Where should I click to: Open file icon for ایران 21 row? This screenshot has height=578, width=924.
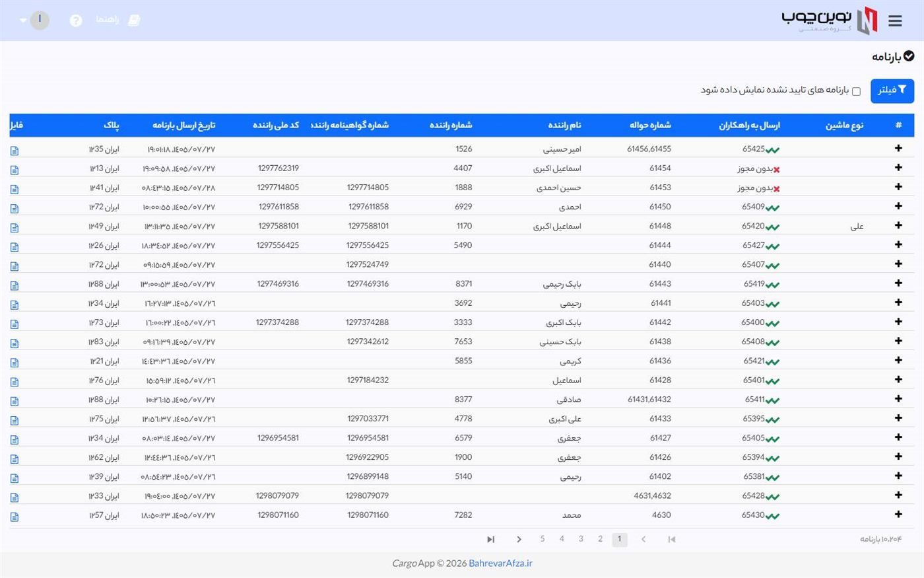tap(15, 363)
